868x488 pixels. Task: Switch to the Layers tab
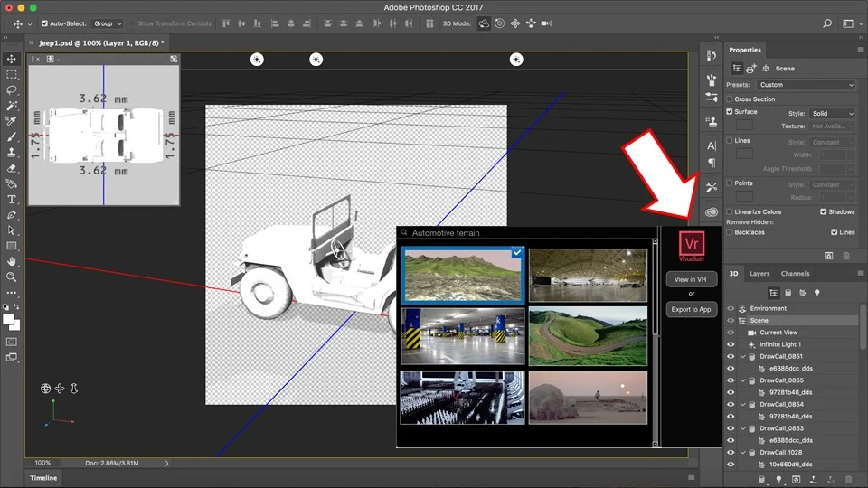click(x=759, y=273)
